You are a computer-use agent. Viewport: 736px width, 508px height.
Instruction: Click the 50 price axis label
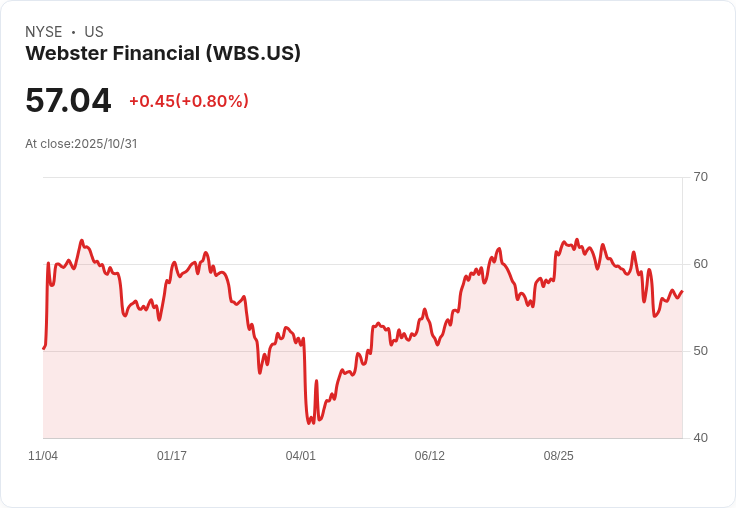coord(700,351)
